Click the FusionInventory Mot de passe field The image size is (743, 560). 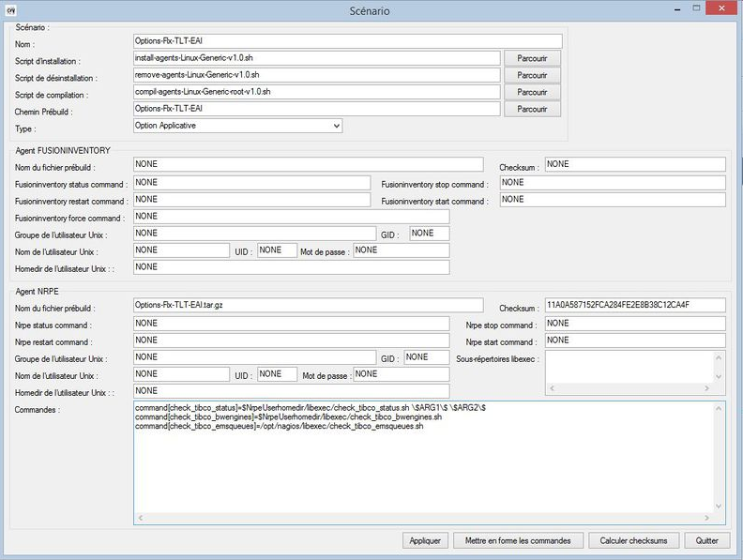click(x=401, y=250)
